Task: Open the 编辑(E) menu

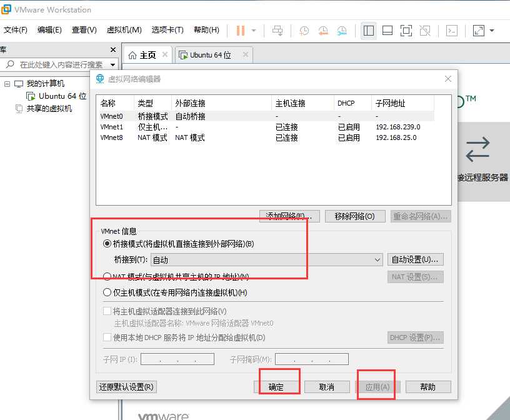Action: click(x=49, y=30)
